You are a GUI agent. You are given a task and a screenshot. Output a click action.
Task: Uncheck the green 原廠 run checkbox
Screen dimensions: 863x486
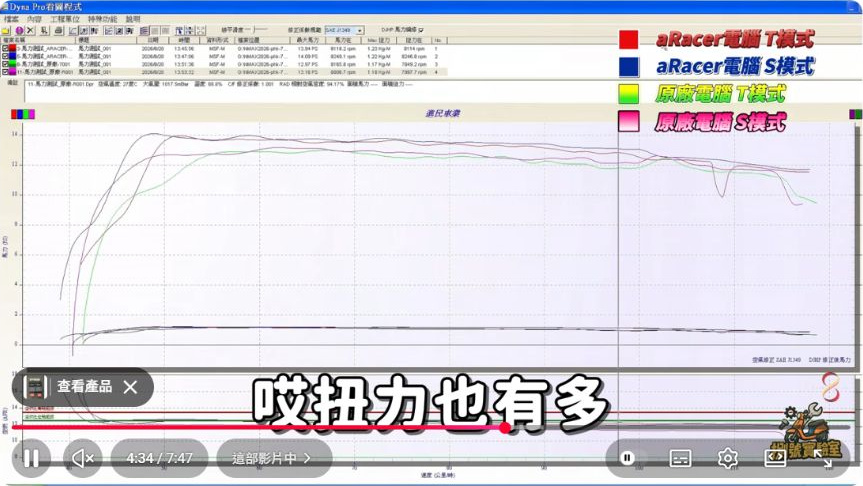pos(5,64)
